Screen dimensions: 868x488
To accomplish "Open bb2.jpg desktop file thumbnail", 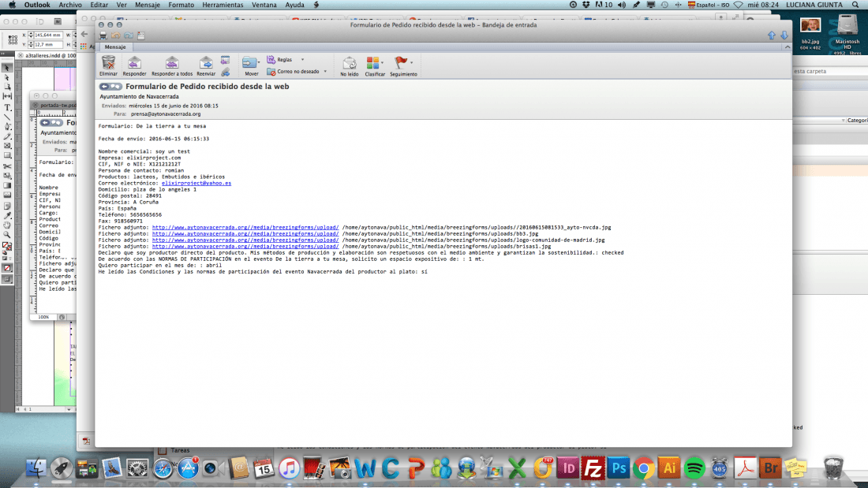I will (810, 26).
